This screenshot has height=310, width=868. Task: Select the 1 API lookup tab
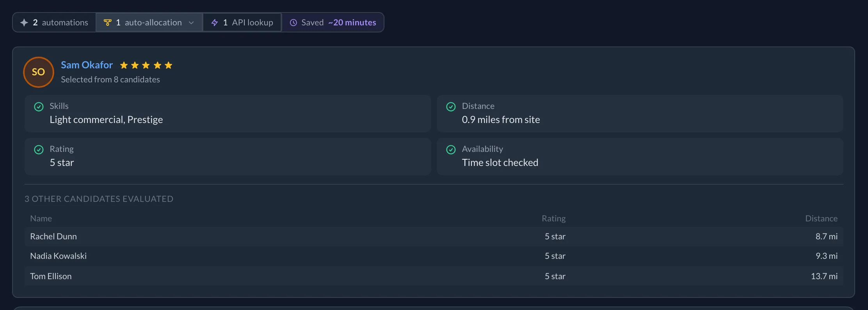(x=242, y=23)
